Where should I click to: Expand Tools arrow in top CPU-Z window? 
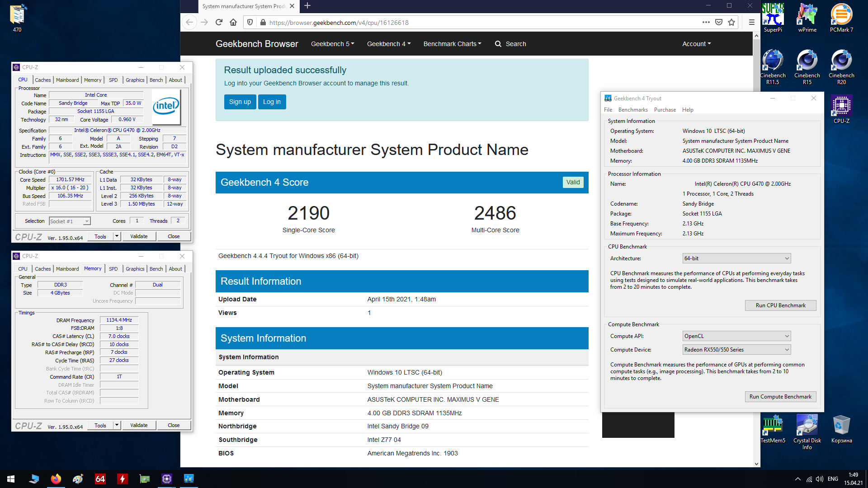(x=117, y=236)
